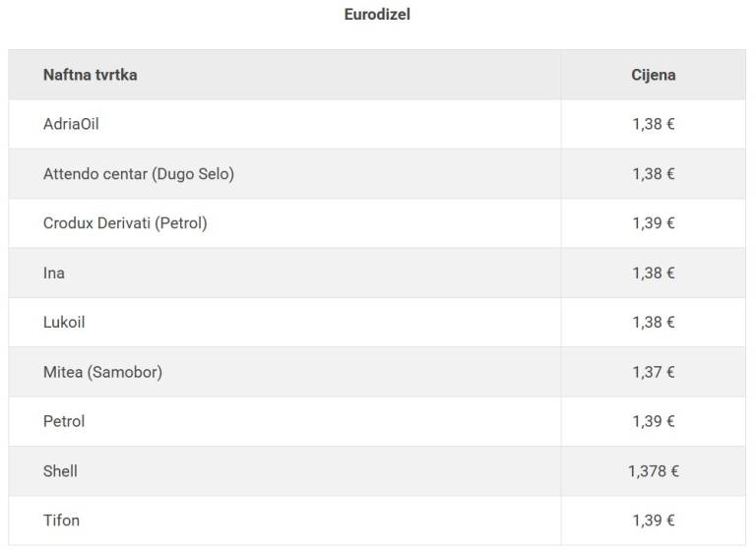
Task: Select the 1,37 € Mitea price
Action: coord(653,372)
